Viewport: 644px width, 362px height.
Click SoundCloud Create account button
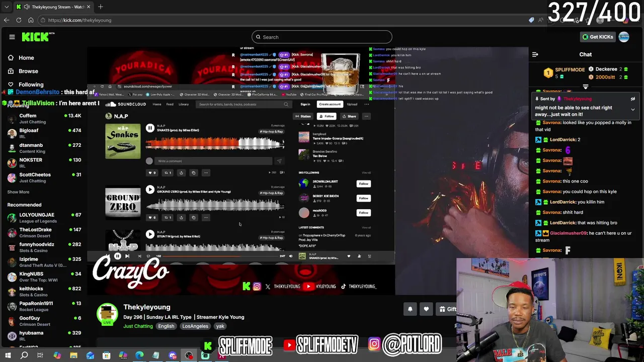tap(330, 104)
